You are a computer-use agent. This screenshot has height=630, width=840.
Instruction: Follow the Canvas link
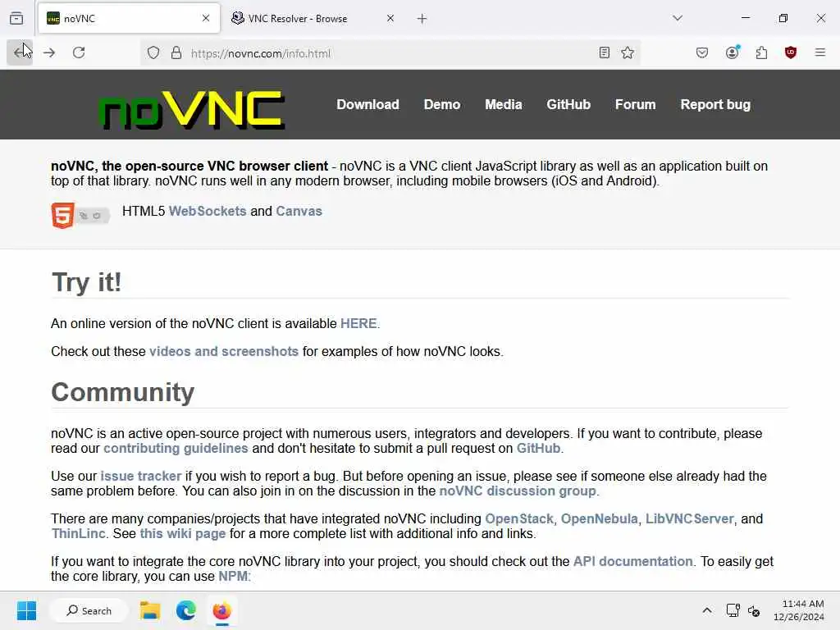coord(299,211)
